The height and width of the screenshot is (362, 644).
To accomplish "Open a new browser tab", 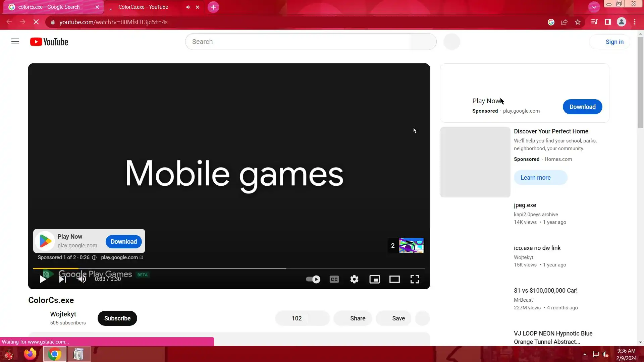I will [213, 7].
